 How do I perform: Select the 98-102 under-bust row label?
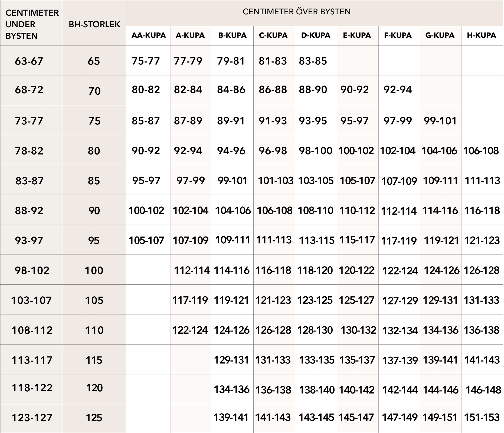(x=32, y=270)
